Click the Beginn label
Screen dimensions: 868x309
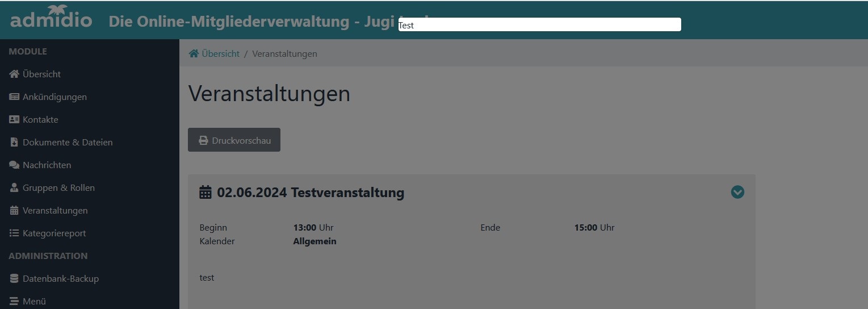pos(213,227)
